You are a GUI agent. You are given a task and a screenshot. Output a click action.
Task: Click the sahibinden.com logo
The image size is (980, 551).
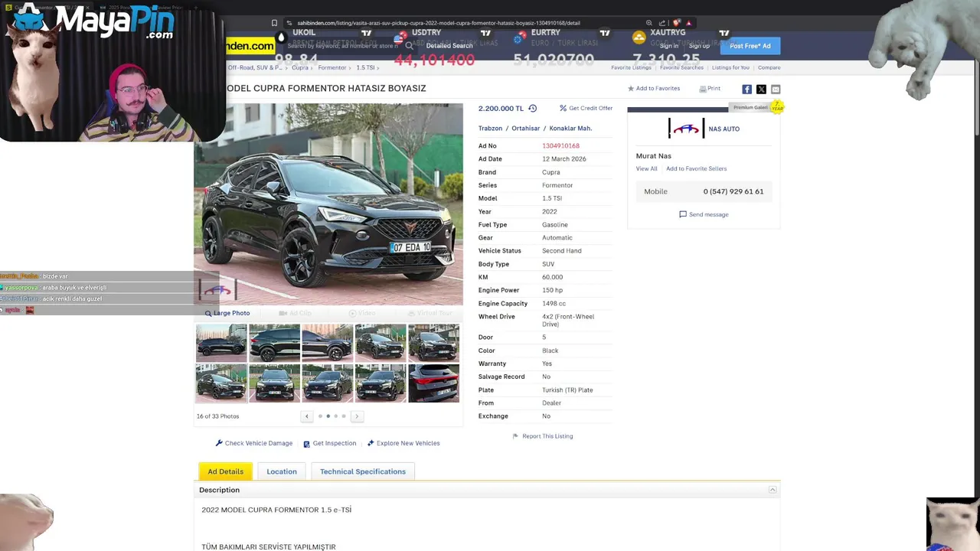(x=250, y=46)
